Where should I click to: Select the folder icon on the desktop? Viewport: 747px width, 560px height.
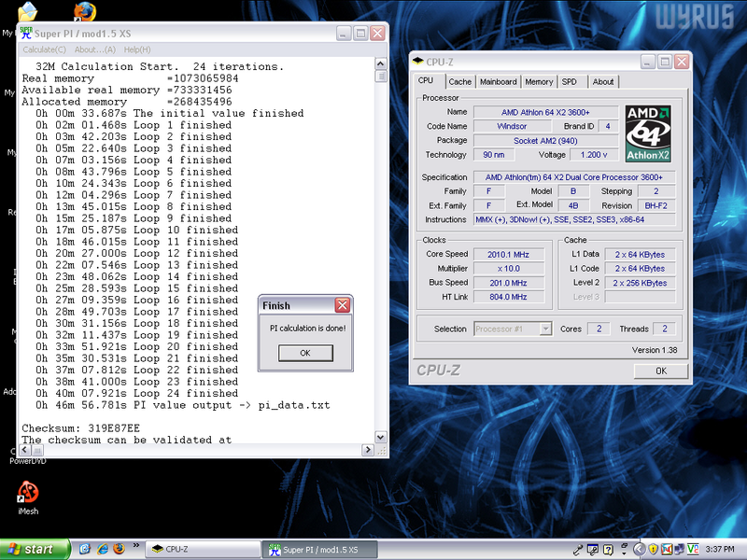point(27,11)
